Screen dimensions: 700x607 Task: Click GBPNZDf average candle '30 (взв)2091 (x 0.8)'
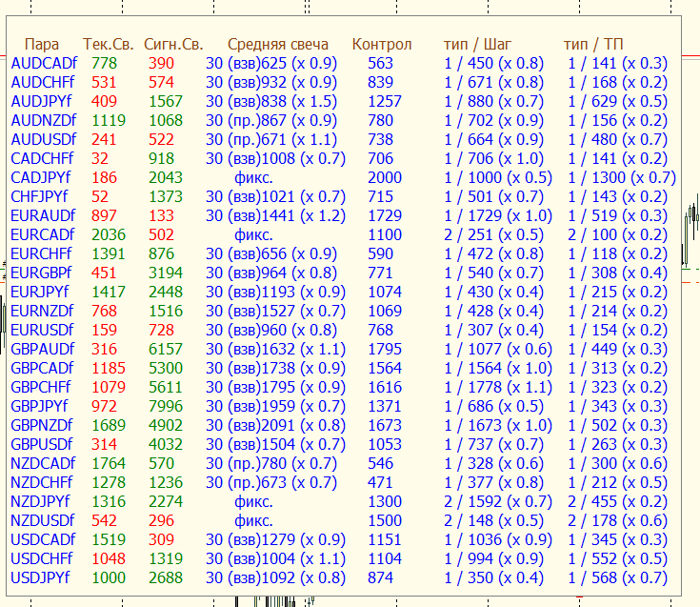tap(275, 425)
